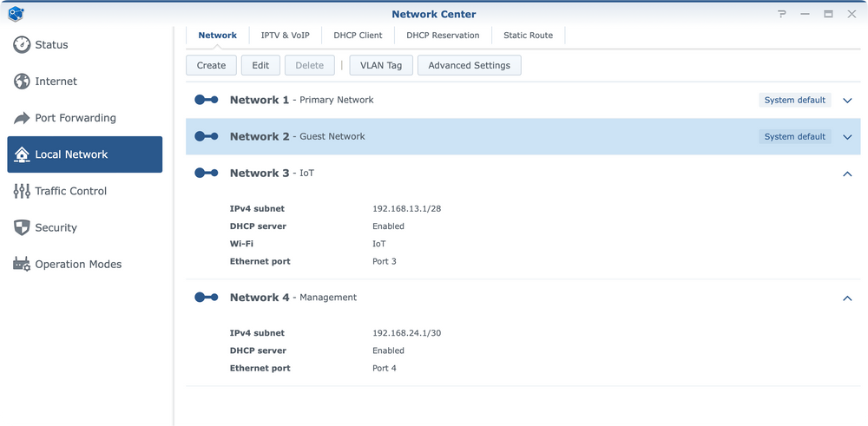The image size is (868, 426).
Task: Open Advanced Settings
Action: 470,65
